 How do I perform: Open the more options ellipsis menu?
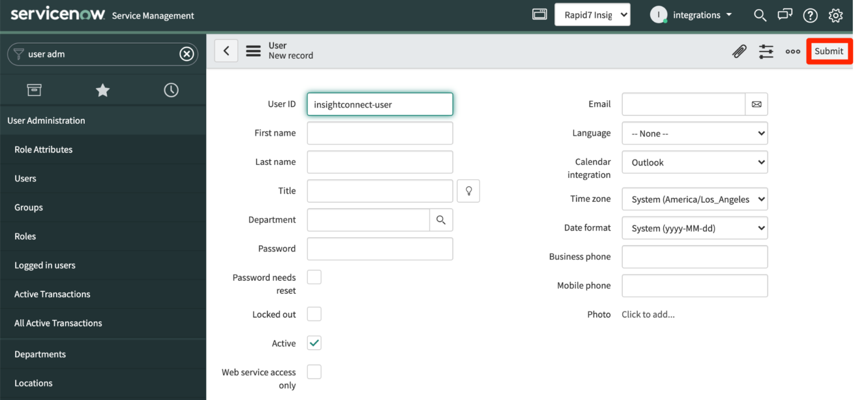pos(792,51)
